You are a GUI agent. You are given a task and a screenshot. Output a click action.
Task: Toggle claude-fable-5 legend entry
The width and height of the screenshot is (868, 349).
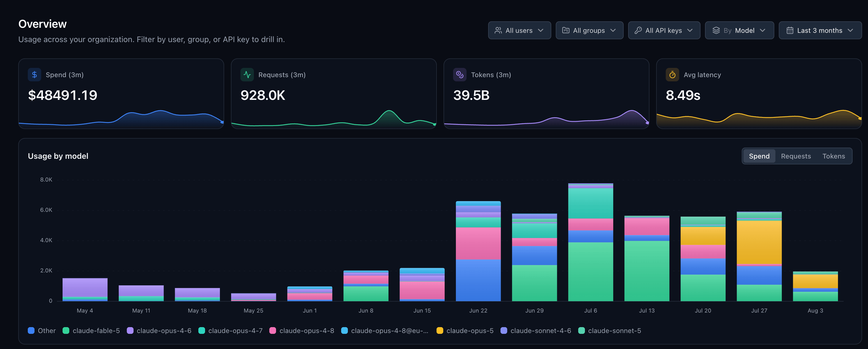[91, 330]
